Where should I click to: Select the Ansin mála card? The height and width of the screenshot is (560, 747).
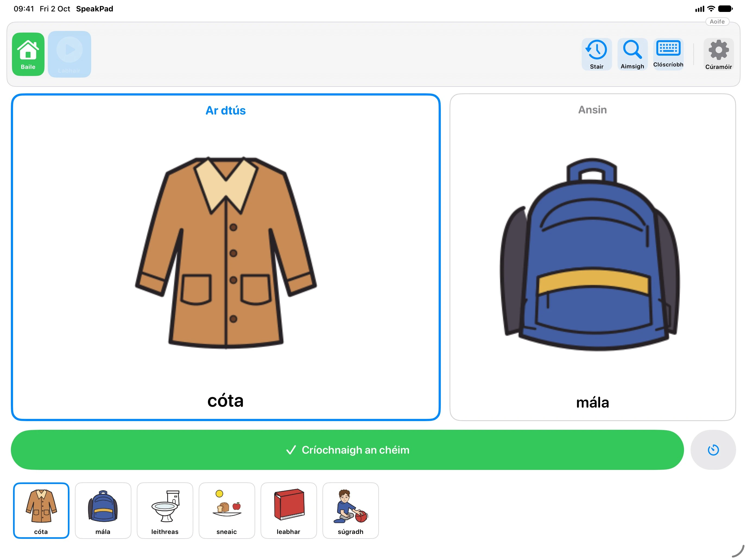click(592, 257)
